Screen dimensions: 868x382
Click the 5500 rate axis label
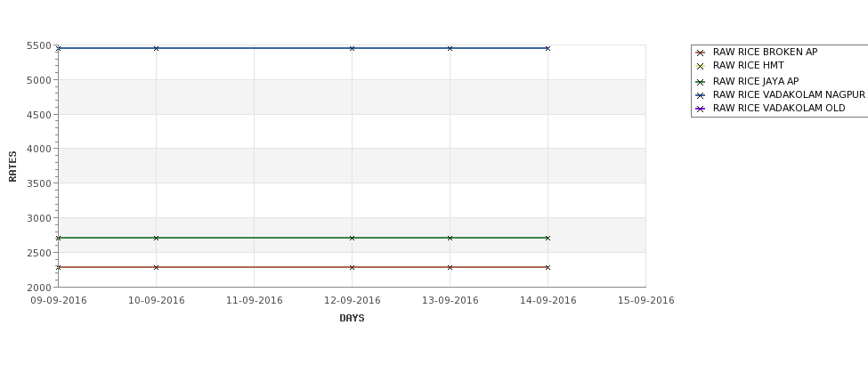click(39, 46)
